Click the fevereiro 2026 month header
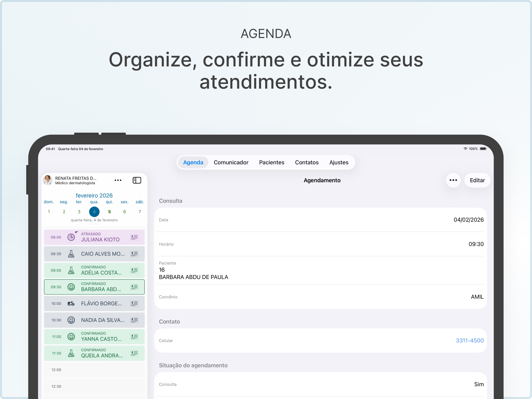Viewport: 532px width, 399px height. pyautogui.click(x=94, y=195)
